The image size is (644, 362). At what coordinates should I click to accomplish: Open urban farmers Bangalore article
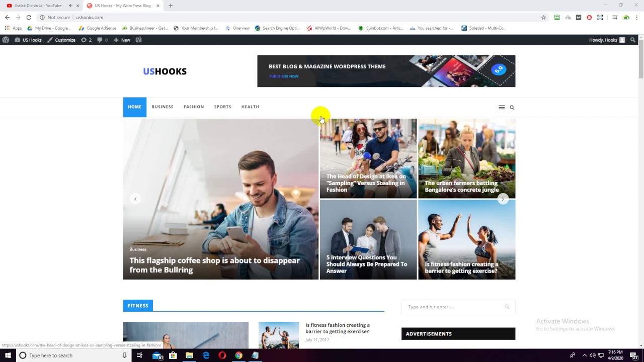(462, 187)
